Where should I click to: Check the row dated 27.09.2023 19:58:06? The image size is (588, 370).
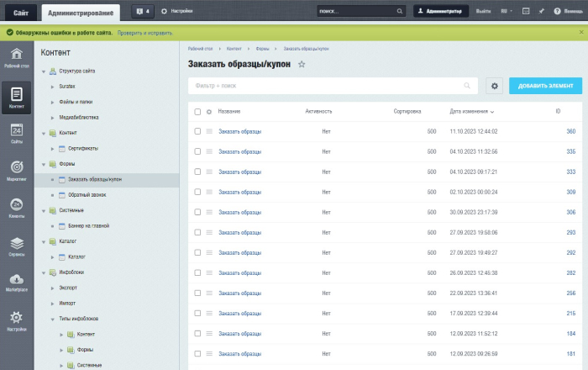197,233
